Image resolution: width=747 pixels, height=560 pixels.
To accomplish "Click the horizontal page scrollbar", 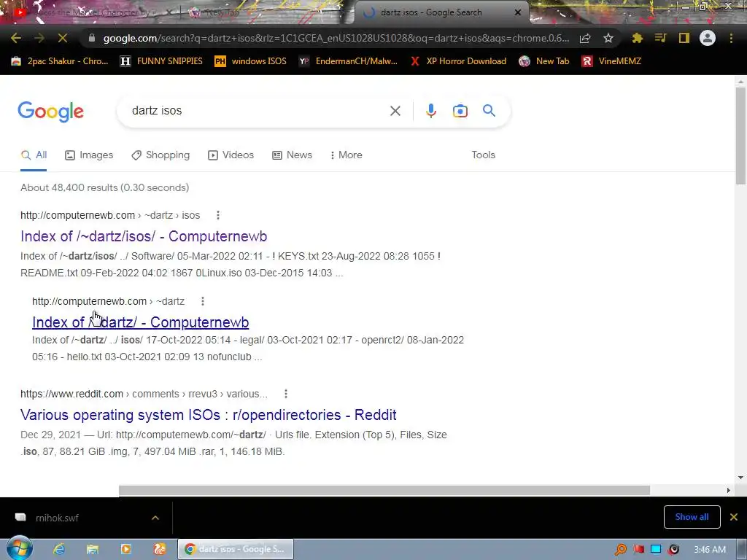I will click(x=384, y=491).
